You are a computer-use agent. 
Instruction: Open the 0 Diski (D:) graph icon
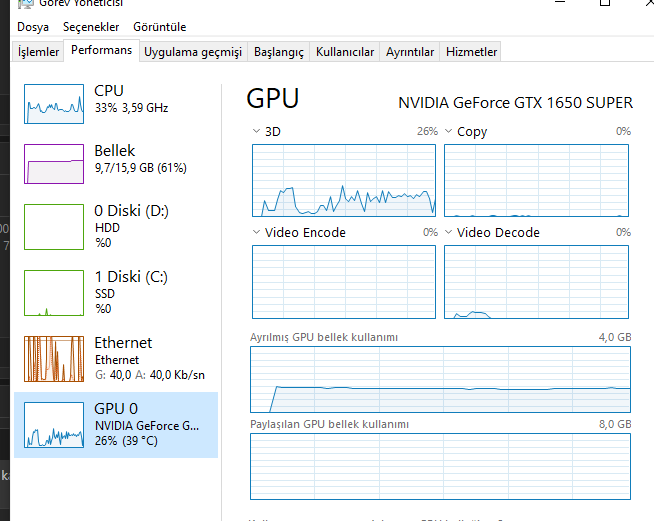coord(54,225)
